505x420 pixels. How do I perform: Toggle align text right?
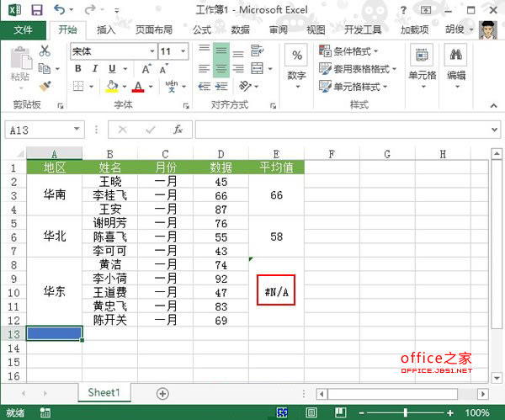click(238, 69)
